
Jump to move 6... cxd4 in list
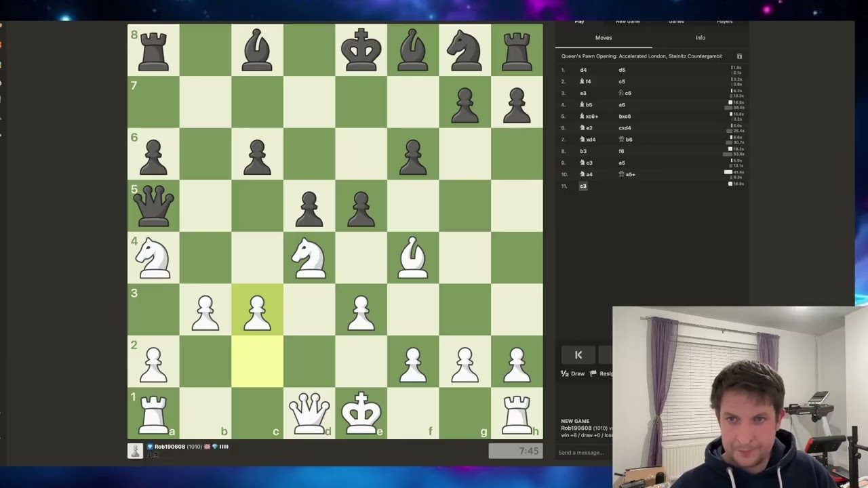click(x=625, y=128)
